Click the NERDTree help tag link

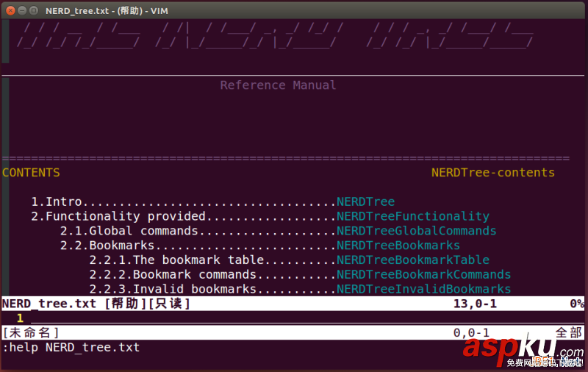[365, 201]
